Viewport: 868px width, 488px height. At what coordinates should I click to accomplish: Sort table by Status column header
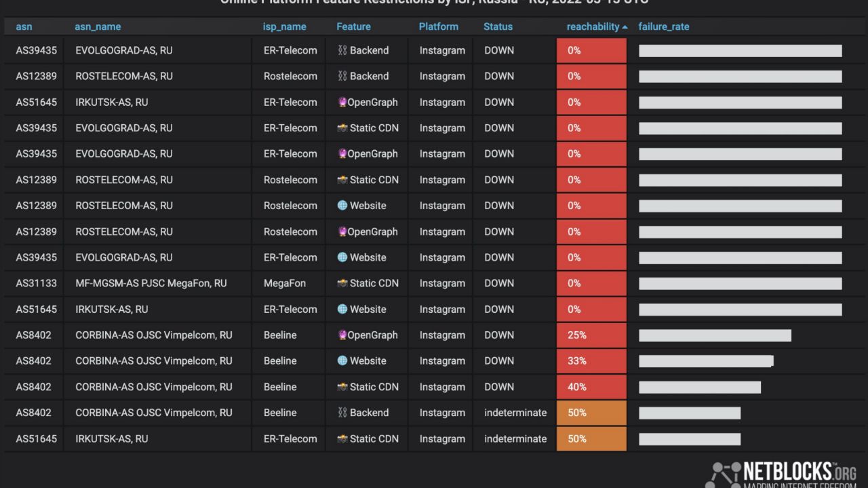(x=498, y=26)
